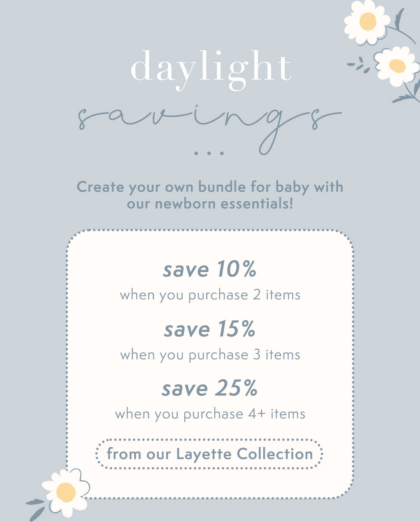The image size is (420, 522).
Task: Click the 'save 15%' offer heading
Action: [x=210, y=329]
